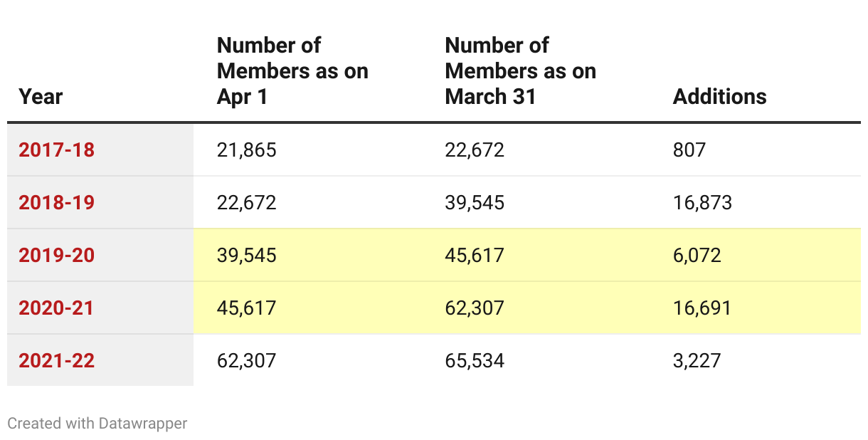Click the 807 additions cell
The height and width of the screenshot is (440, 868).
(689, 150)
